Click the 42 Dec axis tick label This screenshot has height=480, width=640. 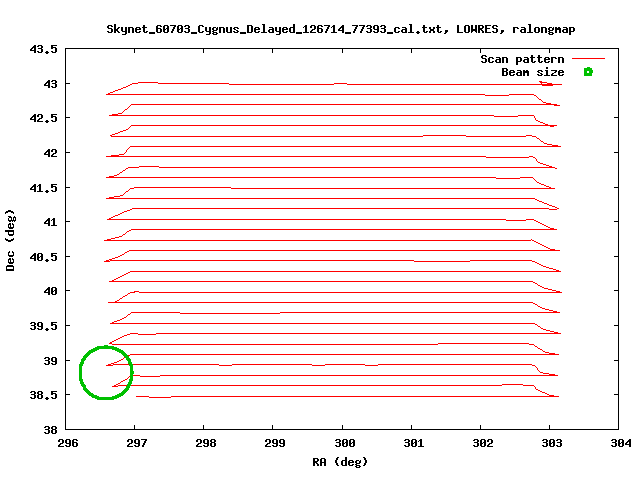coord(51,153)
